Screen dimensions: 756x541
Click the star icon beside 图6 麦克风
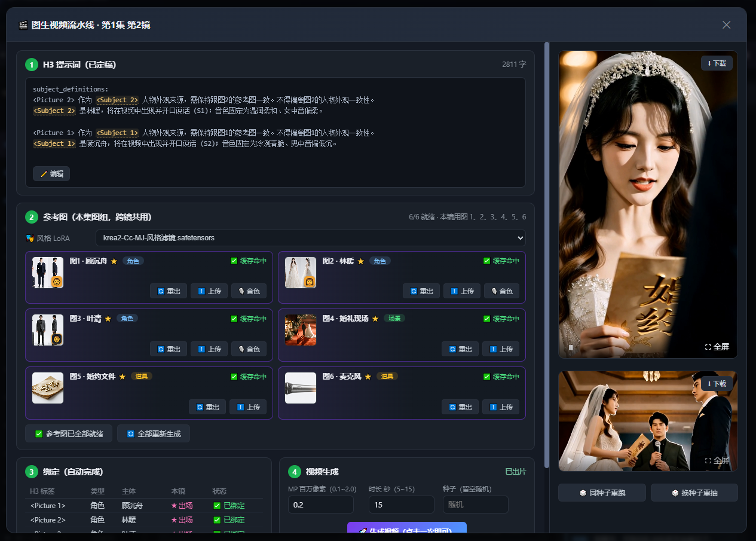(x=368, y=377)
